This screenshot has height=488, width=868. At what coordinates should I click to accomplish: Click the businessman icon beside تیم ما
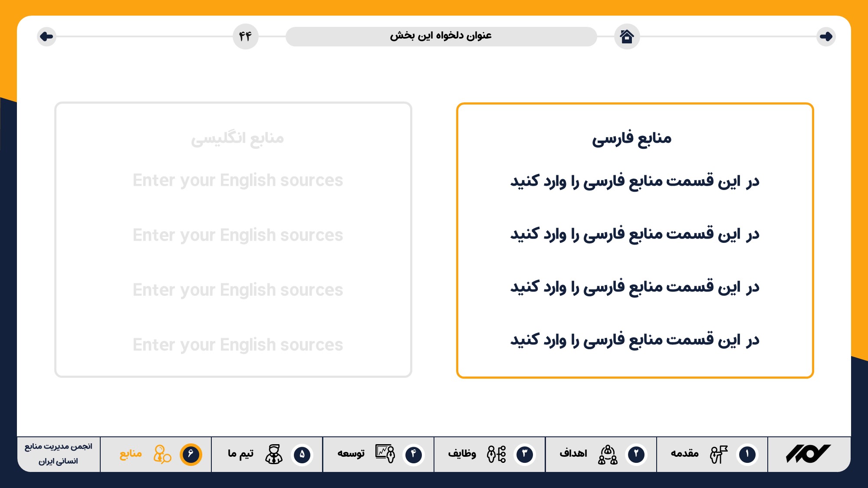pyautogui.click(x=274, y=454)
